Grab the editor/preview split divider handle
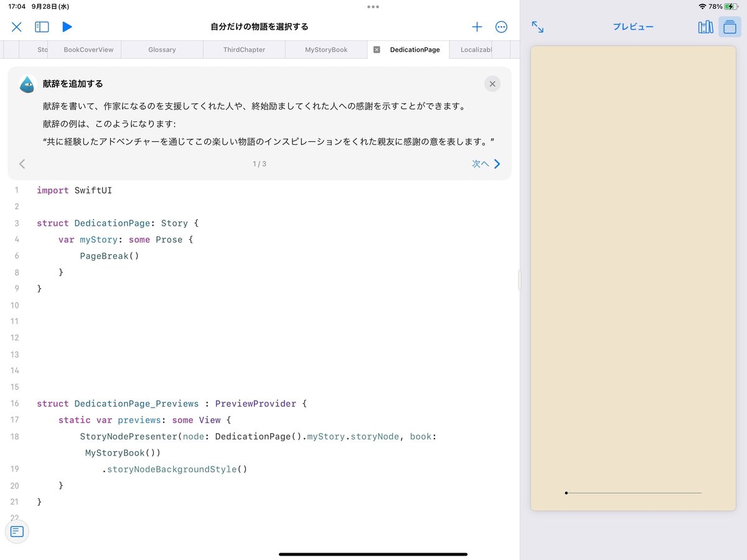Image resolution: width=747 pixels, height=560 pixels. click(x=520, y=280)
